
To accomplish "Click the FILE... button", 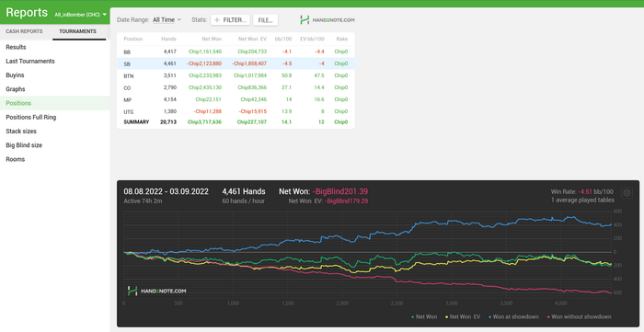I will pyautogui.click(x=266, y=19).
